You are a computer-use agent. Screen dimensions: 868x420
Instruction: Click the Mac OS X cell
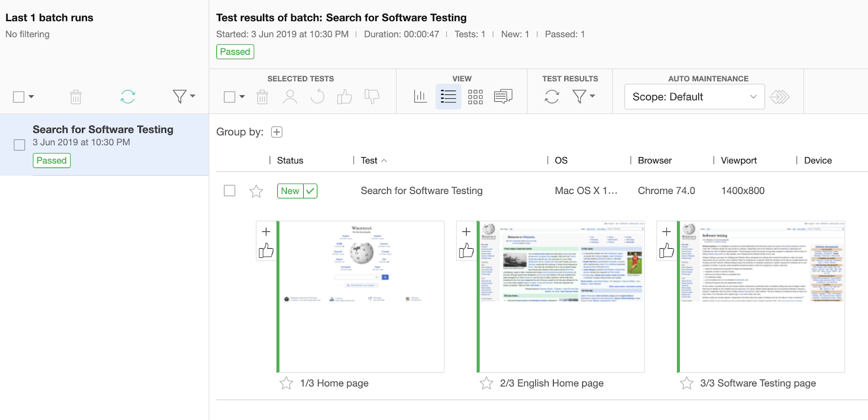click(x=586, y=191)
